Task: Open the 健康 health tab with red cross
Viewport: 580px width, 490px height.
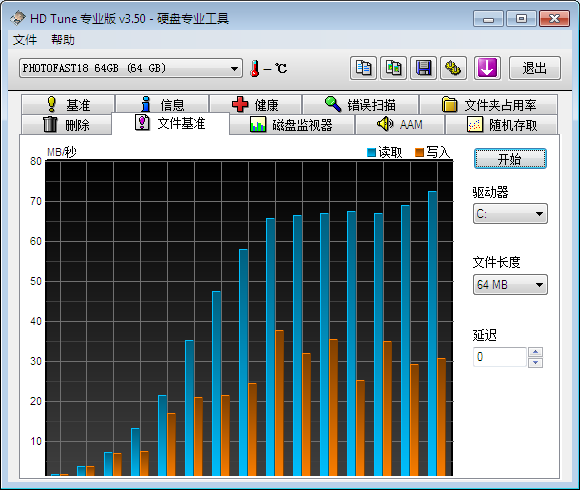Action: coord(255,105)
